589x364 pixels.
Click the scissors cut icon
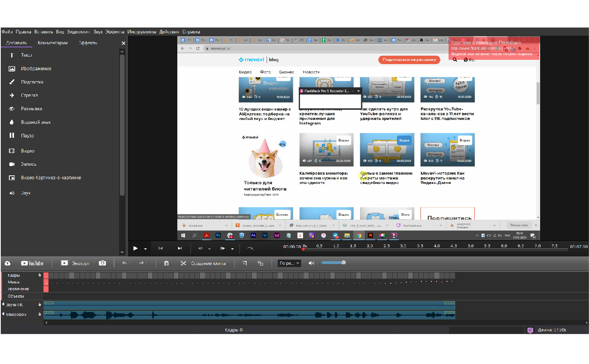pyautogui.click(x=183, y=263)
